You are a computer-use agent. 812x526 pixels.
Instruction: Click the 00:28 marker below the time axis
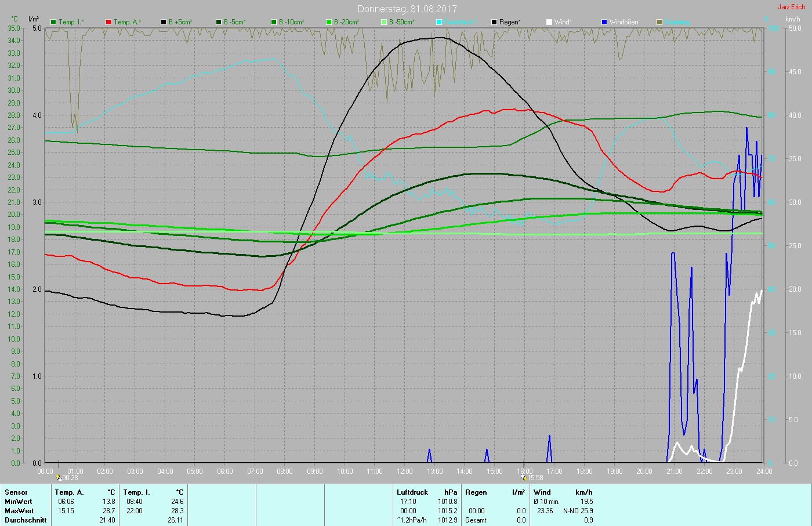67,478
